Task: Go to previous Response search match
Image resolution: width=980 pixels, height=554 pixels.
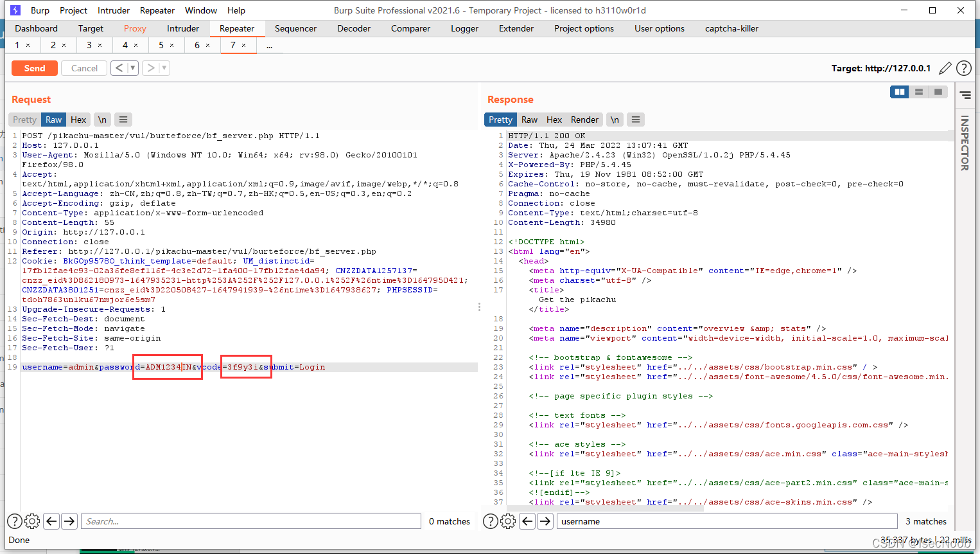Action: [x=527, y=521]
